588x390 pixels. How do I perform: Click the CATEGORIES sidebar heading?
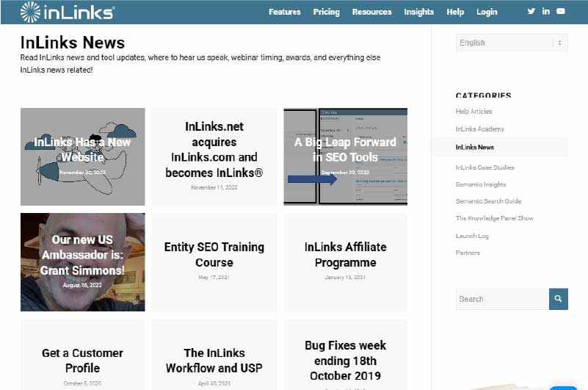(483, 95)
